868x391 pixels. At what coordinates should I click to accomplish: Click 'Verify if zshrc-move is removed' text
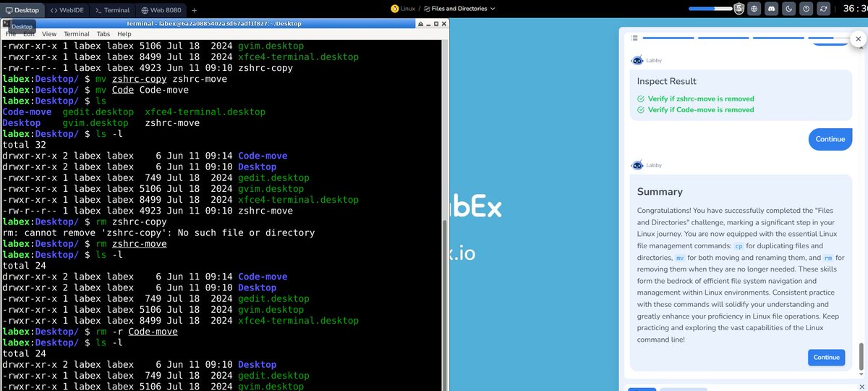point(701,98)
